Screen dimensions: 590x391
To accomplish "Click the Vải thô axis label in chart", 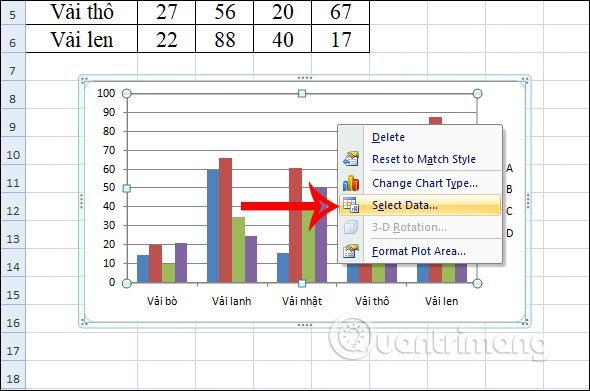I will (372, 301).
